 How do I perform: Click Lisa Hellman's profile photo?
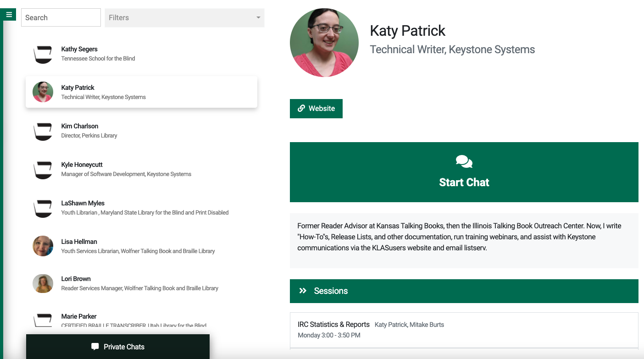(x=43, y=246)
